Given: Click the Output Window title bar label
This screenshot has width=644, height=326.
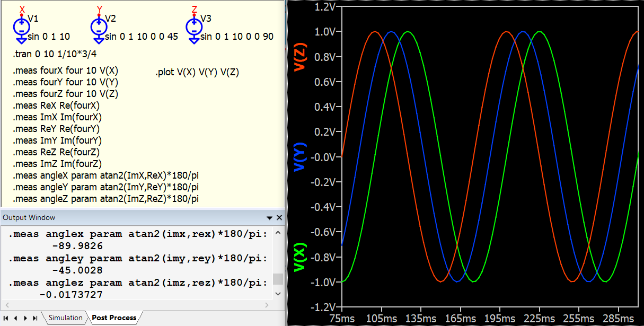Looking at the screenshot, I should [x=29, y=218].
